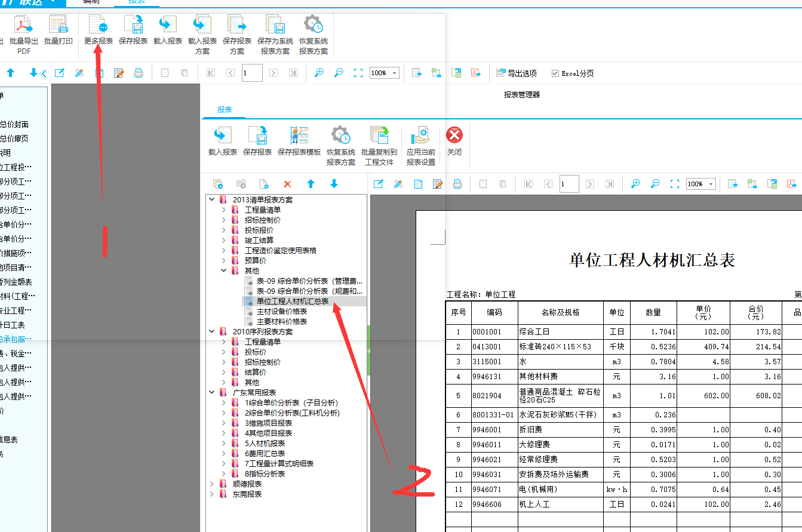The image size is (802, 532).
Task: Go to next page in main toolbar
Action: click(274, 73)
